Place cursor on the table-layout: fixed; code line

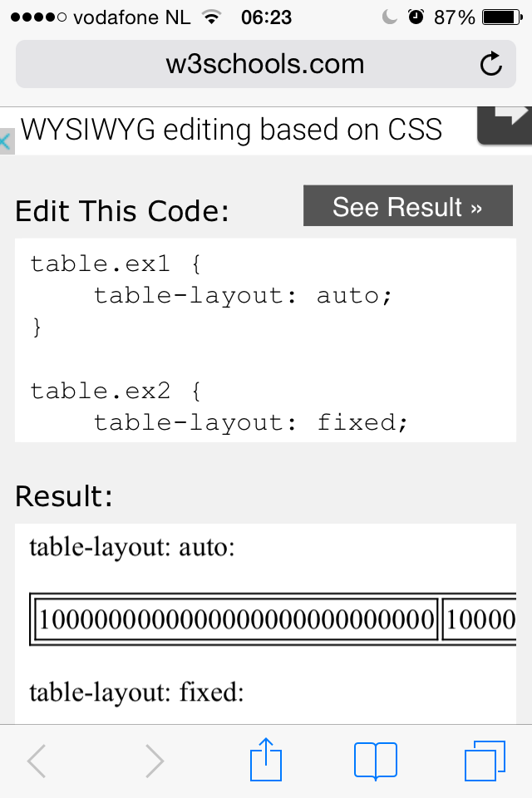tap(251, 422)
